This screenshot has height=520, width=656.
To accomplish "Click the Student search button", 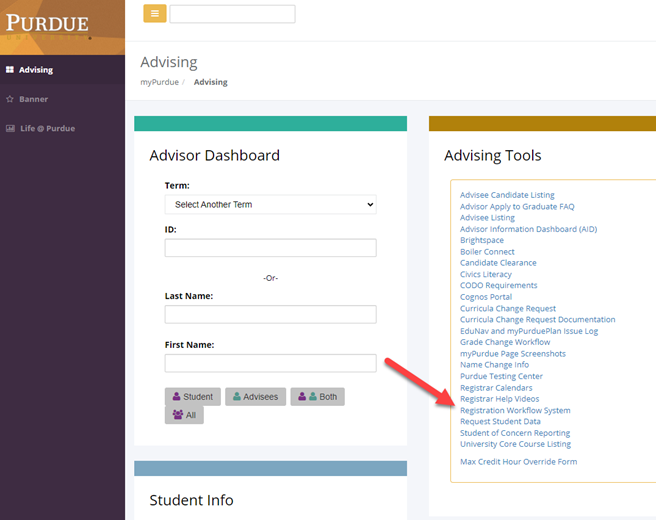I will pyautogui.click(x=193, y=397).
